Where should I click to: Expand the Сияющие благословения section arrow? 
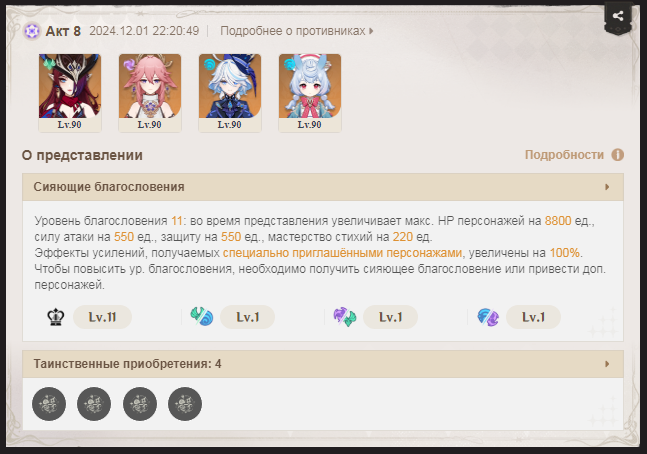(x=607, y=187)
